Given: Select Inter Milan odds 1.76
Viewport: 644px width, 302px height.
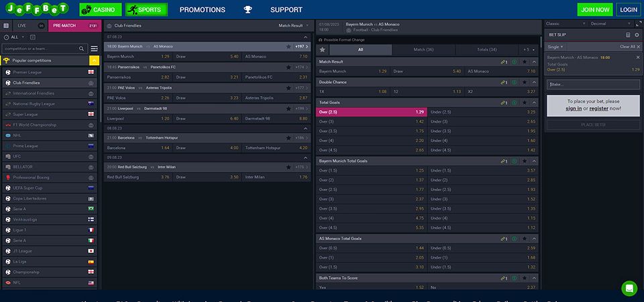Looking at the screenshot, I should click(x=276, y=177).
